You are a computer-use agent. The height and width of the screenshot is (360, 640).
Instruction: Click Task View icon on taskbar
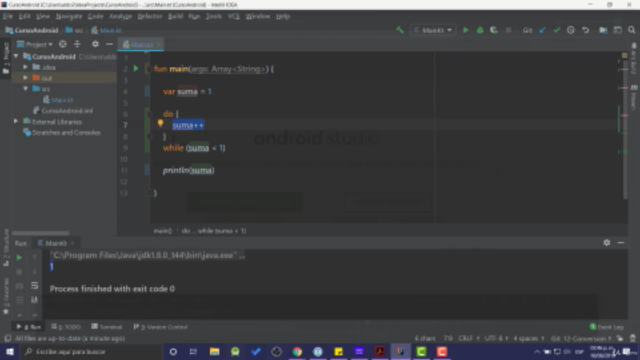point(193,351)
